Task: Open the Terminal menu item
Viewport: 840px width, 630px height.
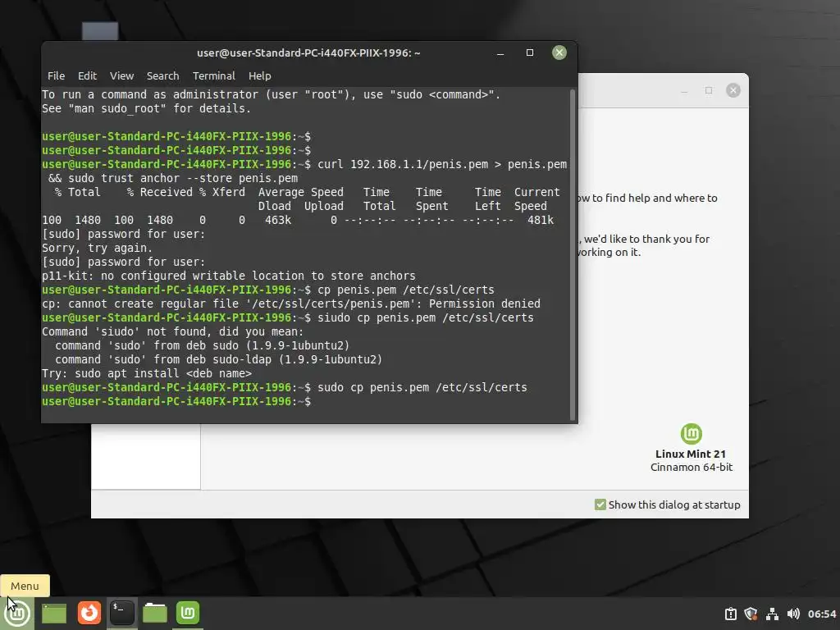Action: pyautogui.click(x=214, y=76)
